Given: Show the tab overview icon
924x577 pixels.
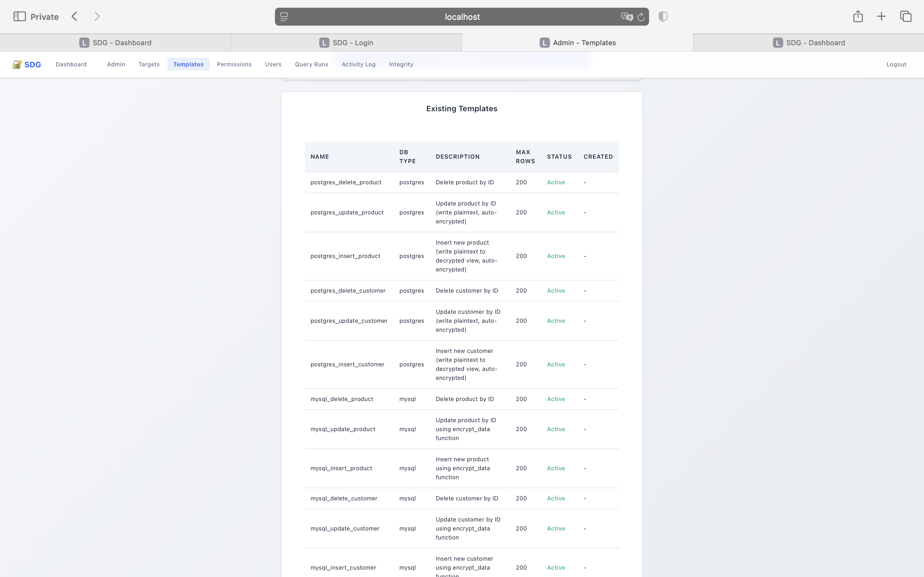Looking at the screenshot, I should point(906,16).
